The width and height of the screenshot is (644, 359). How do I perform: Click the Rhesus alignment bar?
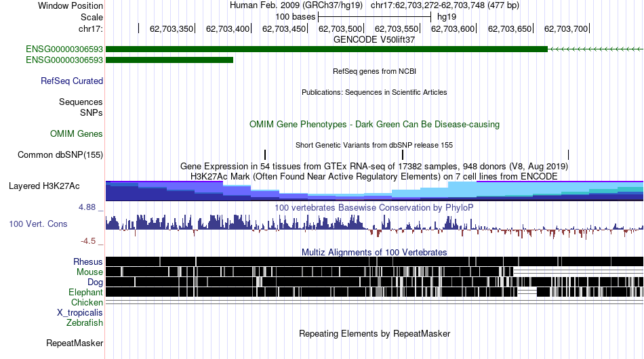point(374,261)
